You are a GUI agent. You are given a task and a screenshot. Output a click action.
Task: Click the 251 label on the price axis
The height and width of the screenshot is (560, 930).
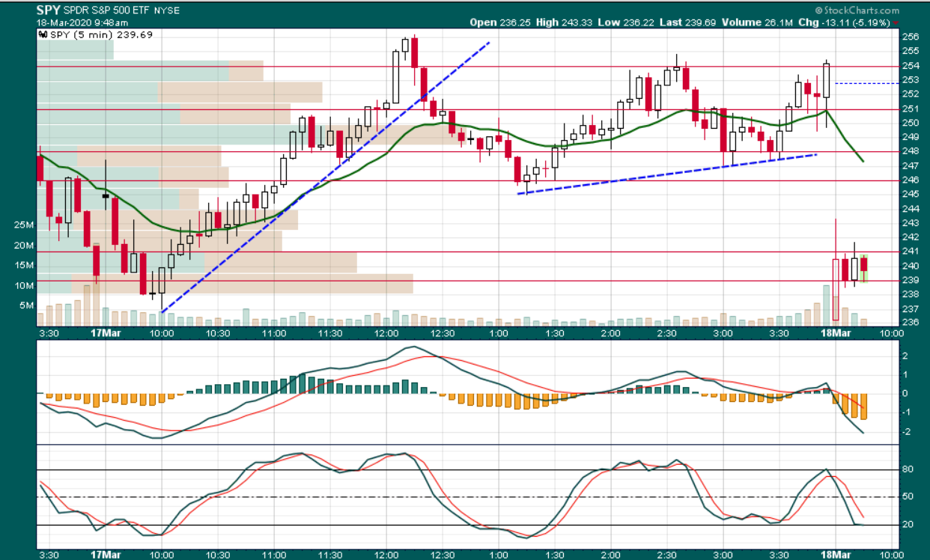click(910, 109)
